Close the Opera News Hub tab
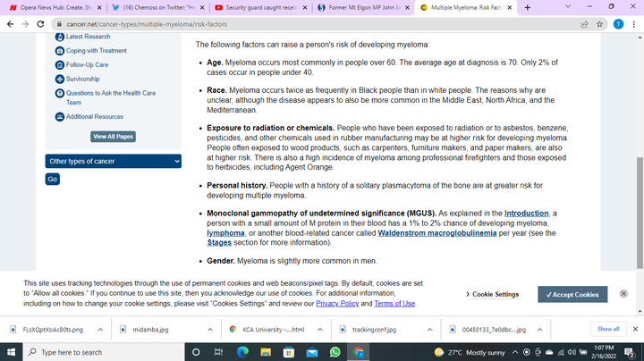Viewport: 644px width, 361px height. click(x=99, y=7)
